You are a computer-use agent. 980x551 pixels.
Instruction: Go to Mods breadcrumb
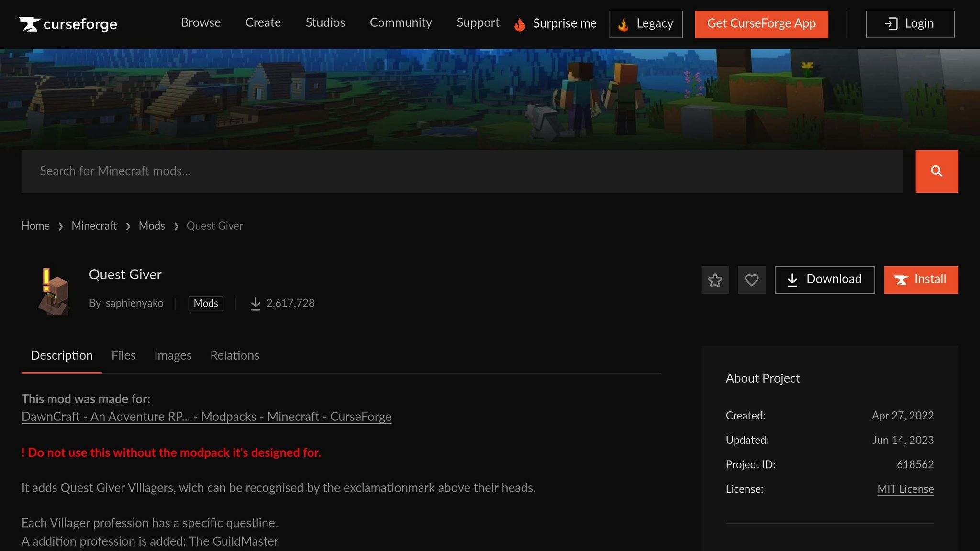click(152, 226)
